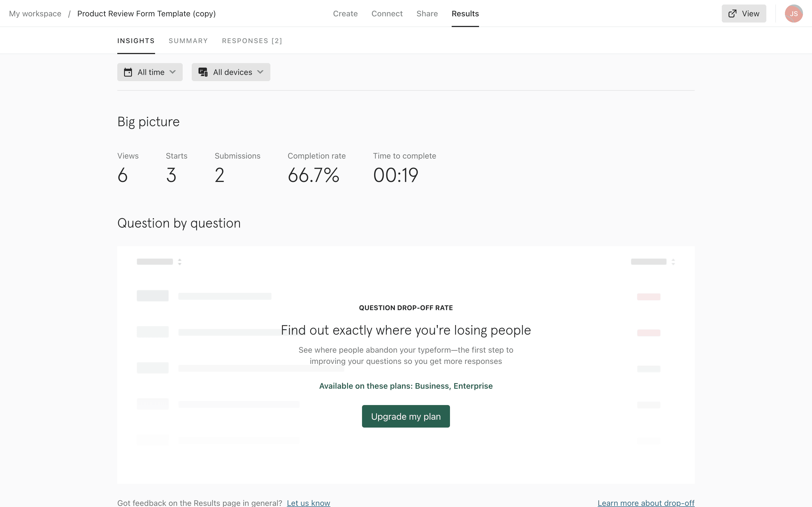Expand the All devices chevron

coord(260,72)
